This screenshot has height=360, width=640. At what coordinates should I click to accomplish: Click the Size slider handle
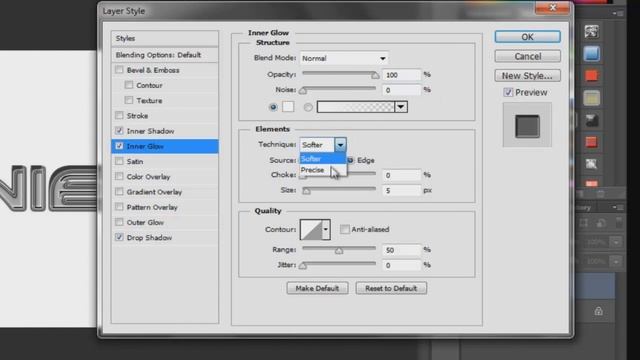tap(307, 191)
